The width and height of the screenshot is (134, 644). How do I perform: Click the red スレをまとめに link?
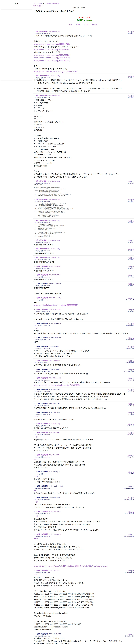[85, 17]
